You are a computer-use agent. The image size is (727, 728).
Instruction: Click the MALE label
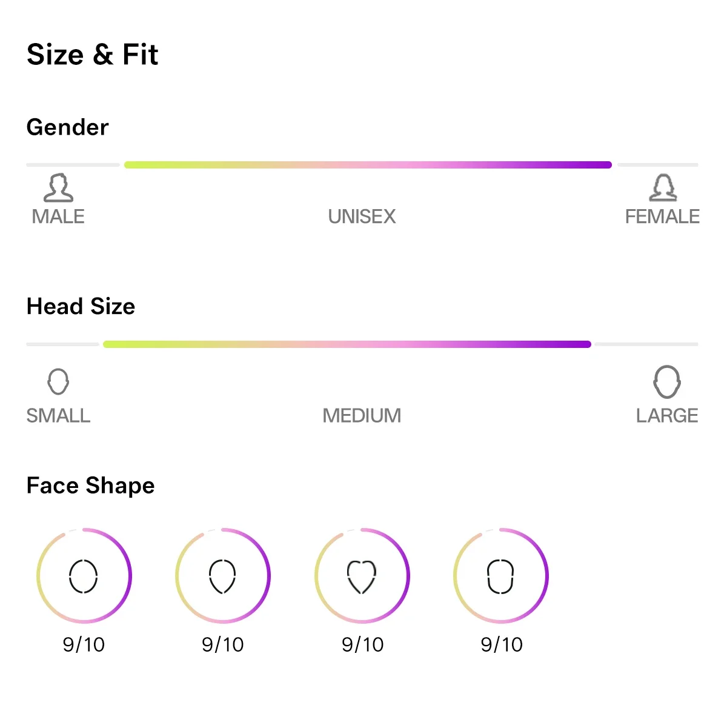(x=58, y=216)
